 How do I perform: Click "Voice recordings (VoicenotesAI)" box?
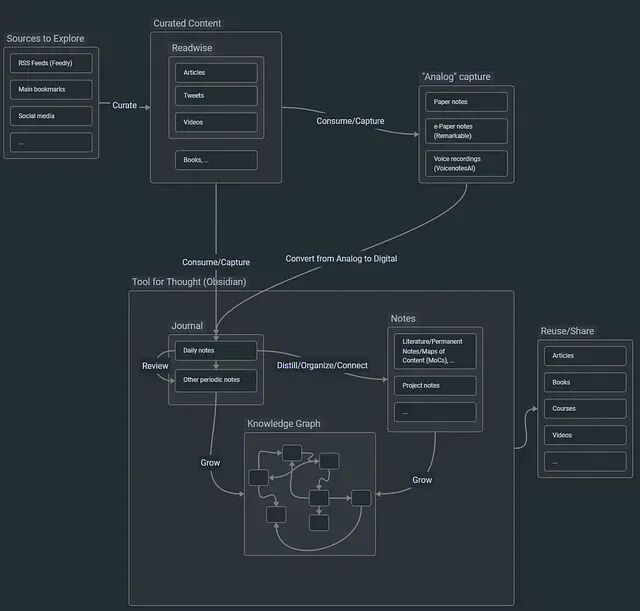coord(466,164)
